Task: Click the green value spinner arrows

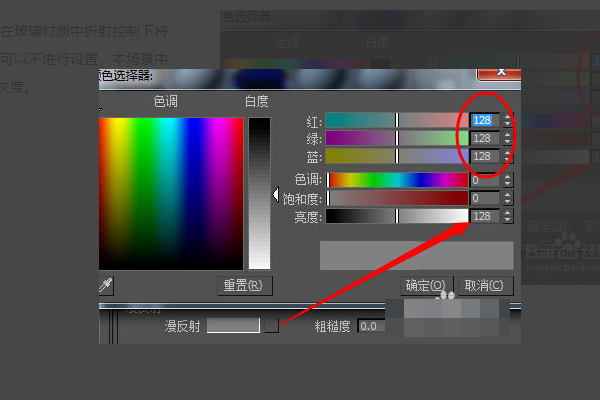Action: tap(507, 138)
